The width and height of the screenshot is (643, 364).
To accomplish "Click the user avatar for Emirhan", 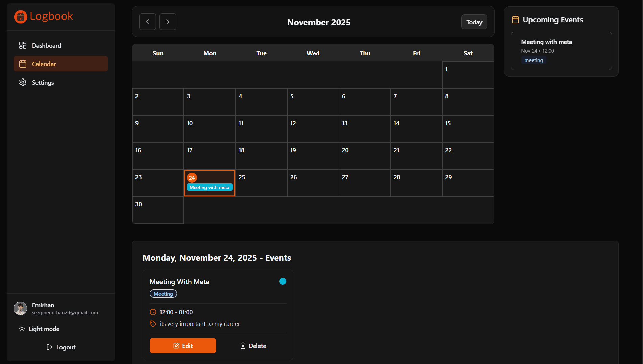I will point(20,308).
